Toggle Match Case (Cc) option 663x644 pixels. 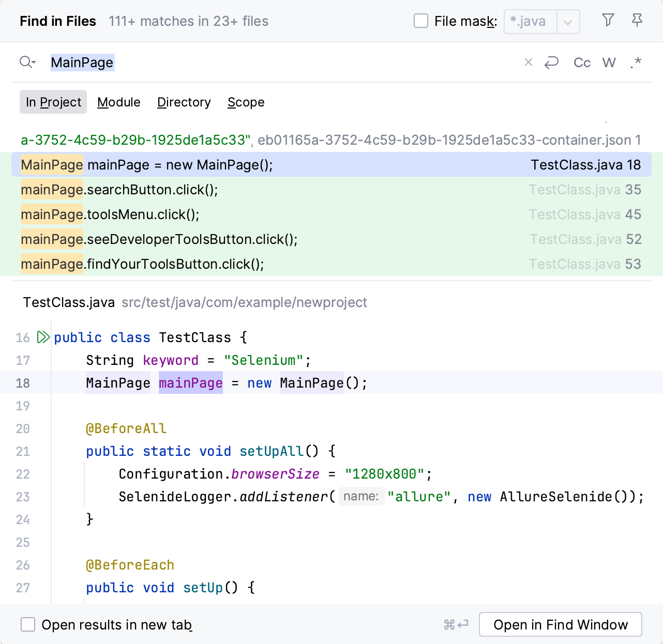click(582, 63)
